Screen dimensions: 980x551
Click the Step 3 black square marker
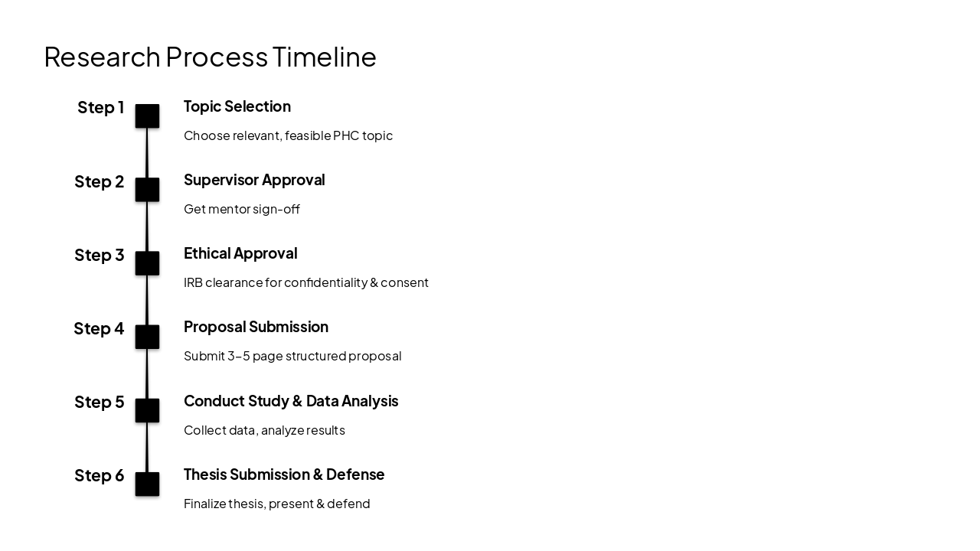point(147,263)
